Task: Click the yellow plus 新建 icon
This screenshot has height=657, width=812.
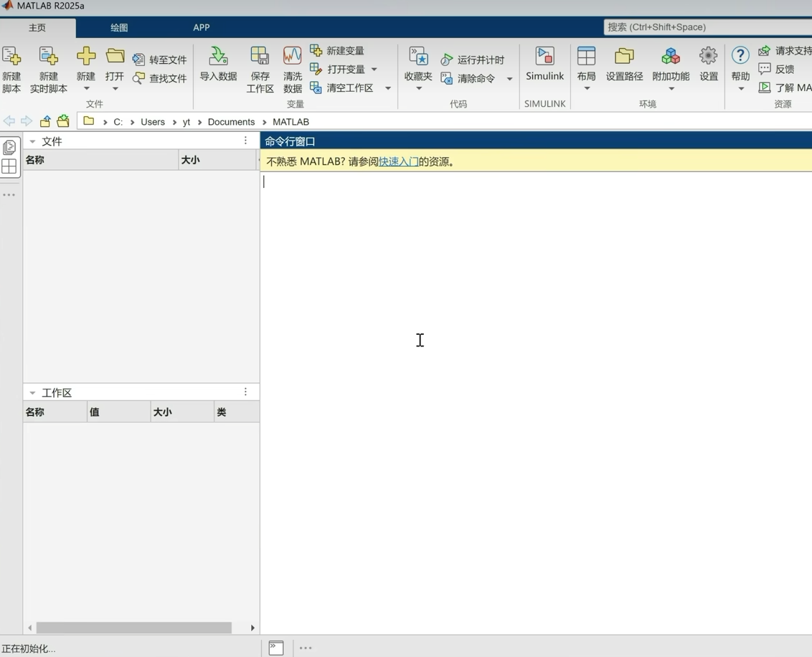Action: click(86, 56)
